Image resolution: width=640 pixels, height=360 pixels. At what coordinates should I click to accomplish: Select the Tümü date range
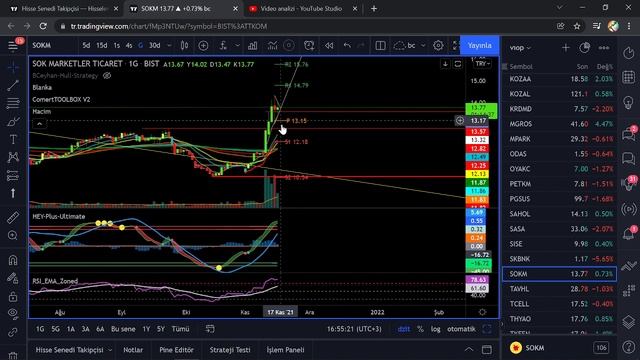[180, 329]
